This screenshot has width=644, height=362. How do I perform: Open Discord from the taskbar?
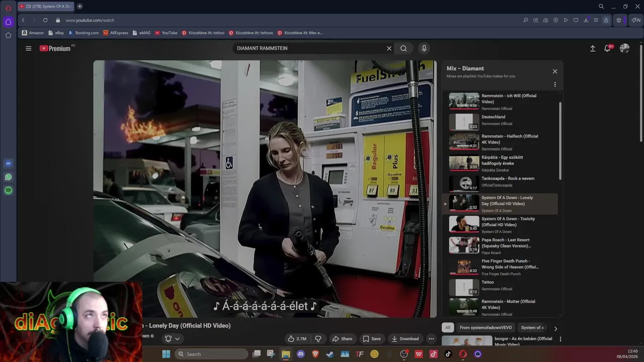coord(301,354)
